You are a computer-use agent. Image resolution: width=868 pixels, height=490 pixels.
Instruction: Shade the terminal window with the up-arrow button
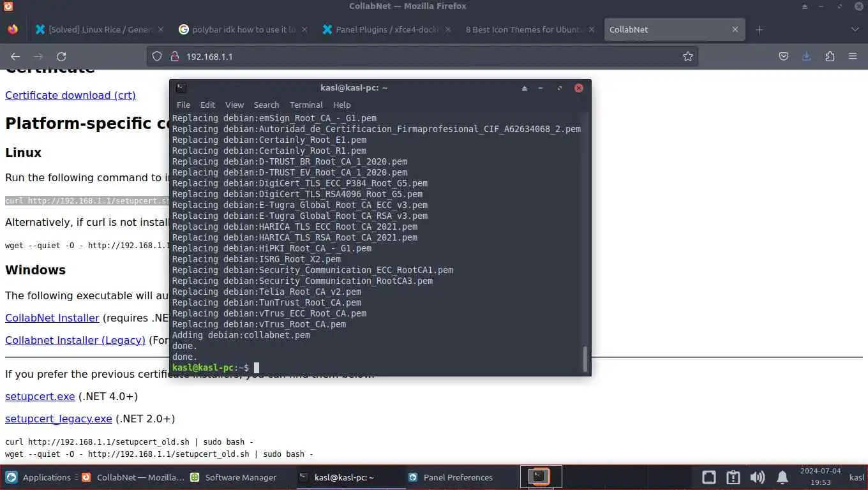click(525, 88)
